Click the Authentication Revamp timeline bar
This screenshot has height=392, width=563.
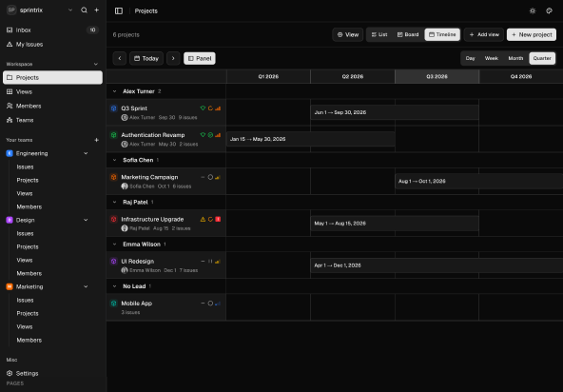click(x=311, y=139)
